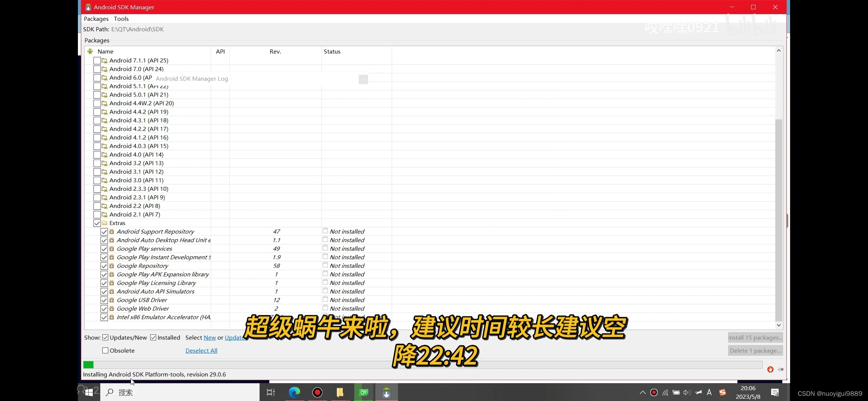Click the Name column header

click(148, 51)
